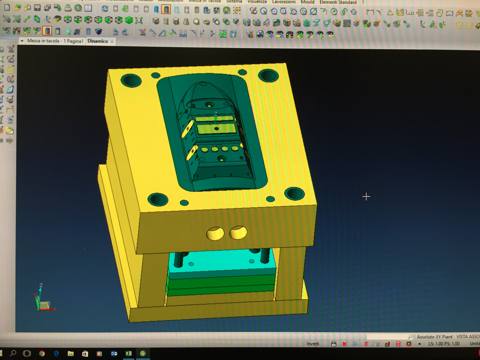Open File Explorer from the Windows taskbar
This screenshot has width=480, height=360.
pyautogui.click(x=70, y=354)
